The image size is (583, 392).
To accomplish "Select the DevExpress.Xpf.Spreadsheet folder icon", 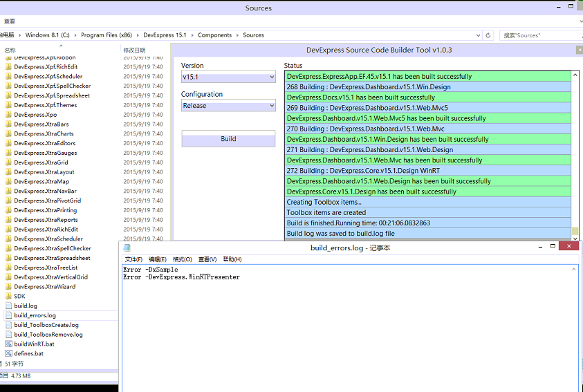I will point(8,95).
